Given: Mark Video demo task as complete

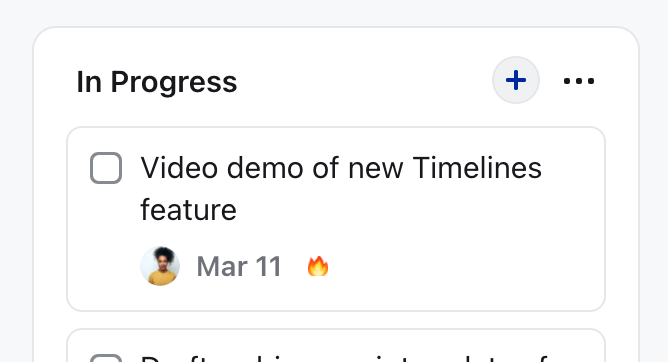Looking at the screenshot, I should click(x=106, y=168).
